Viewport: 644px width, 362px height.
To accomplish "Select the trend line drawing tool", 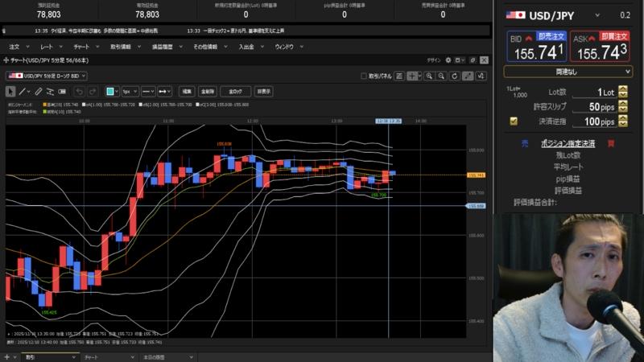I will tap(21, 91).
